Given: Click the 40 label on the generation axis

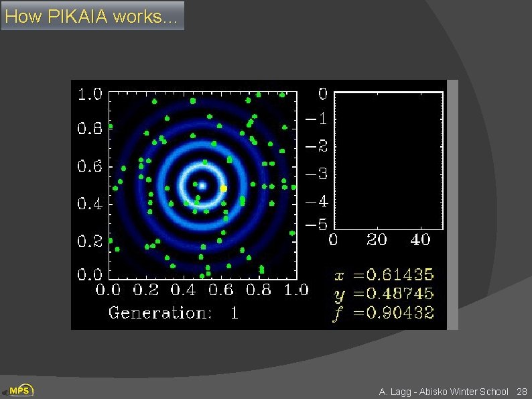Looking at the screenshot, I should click(420, 240).
